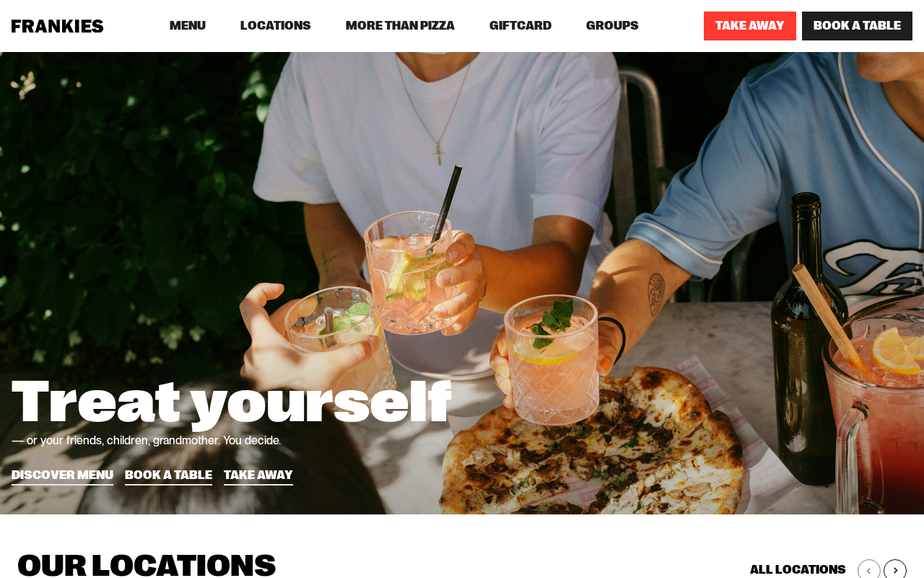924x578 pixels.
Task: Click the hero subtitle about friends, grandmother
Action: 146,441
